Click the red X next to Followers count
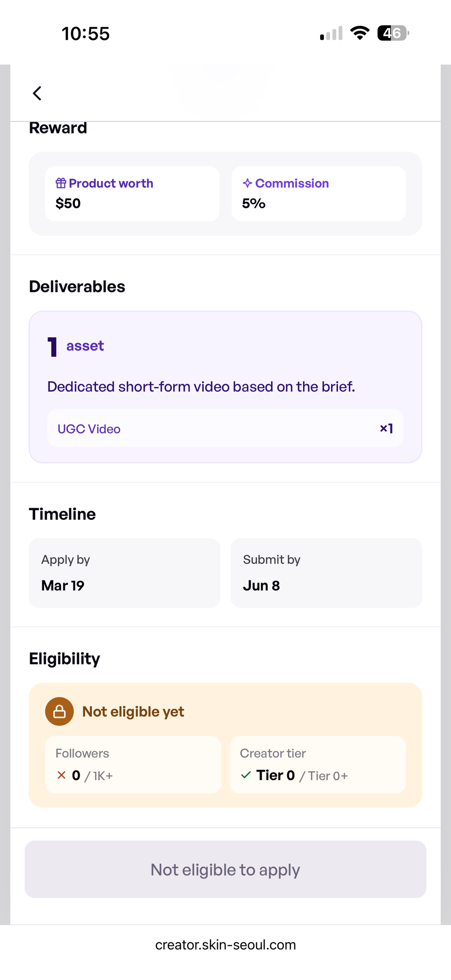Viewport: 451px width, 980px height. tap(62, 775)
